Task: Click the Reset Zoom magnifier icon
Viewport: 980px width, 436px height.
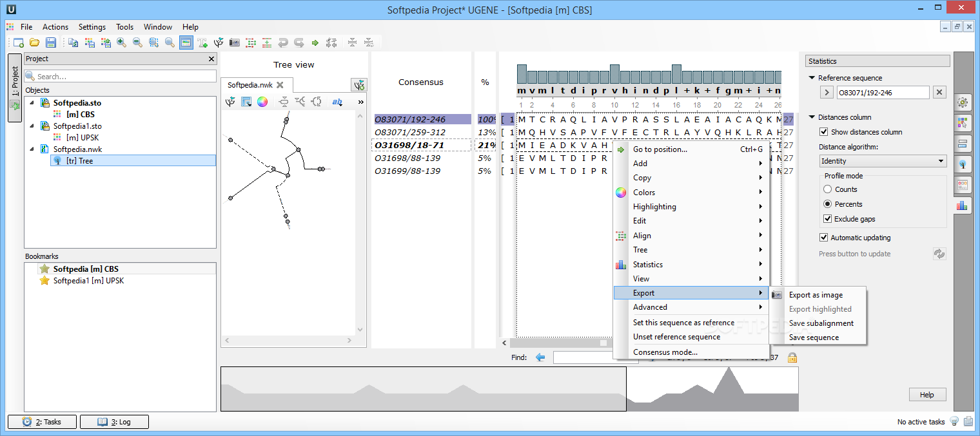Action: click(170, 43)
